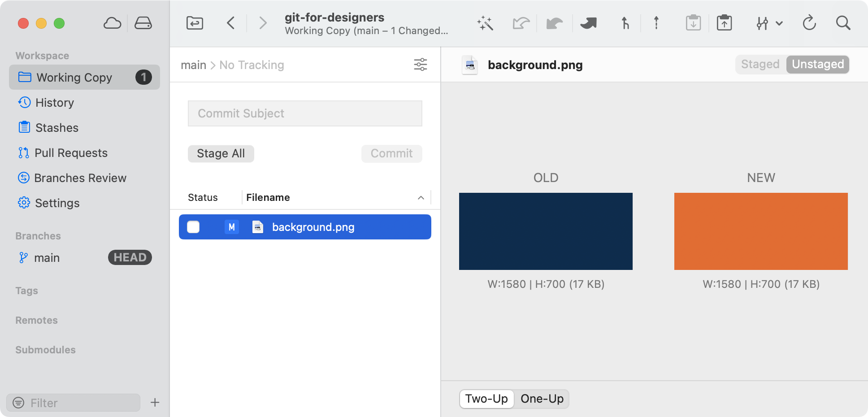Open Stashes in the sidebar
The image size is (868, 417).
click(56, 127)
